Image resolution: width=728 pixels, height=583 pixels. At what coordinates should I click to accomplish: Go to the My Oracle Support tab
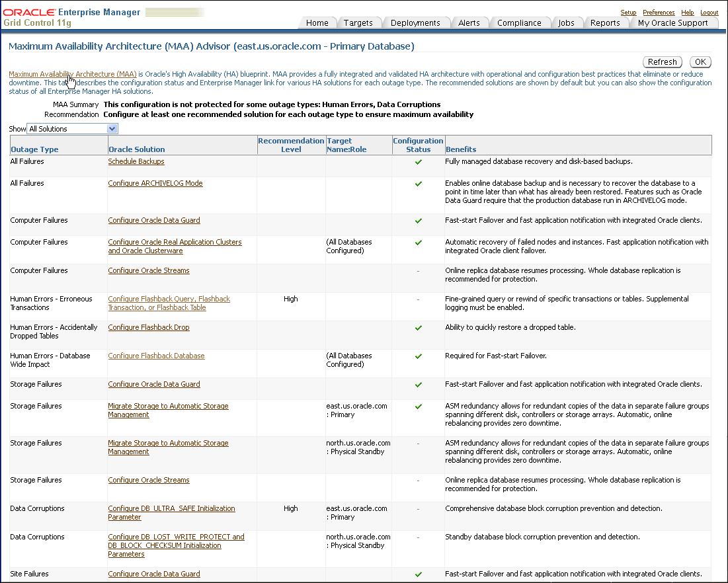pos(672,23)
